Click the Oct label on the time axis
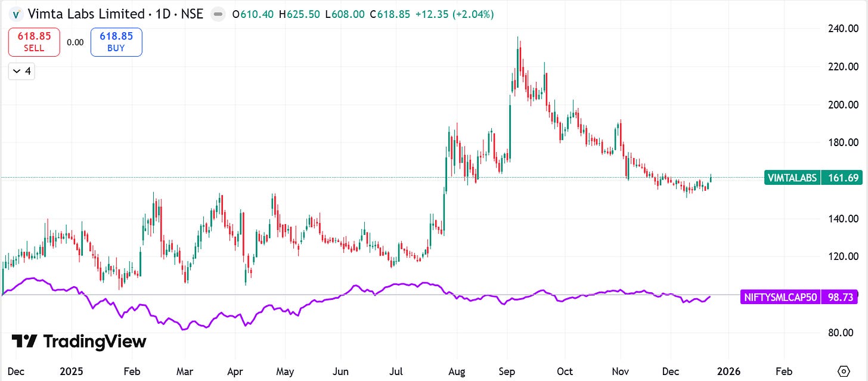The width and height of the screenshot is (868, 381). [565, 371]
